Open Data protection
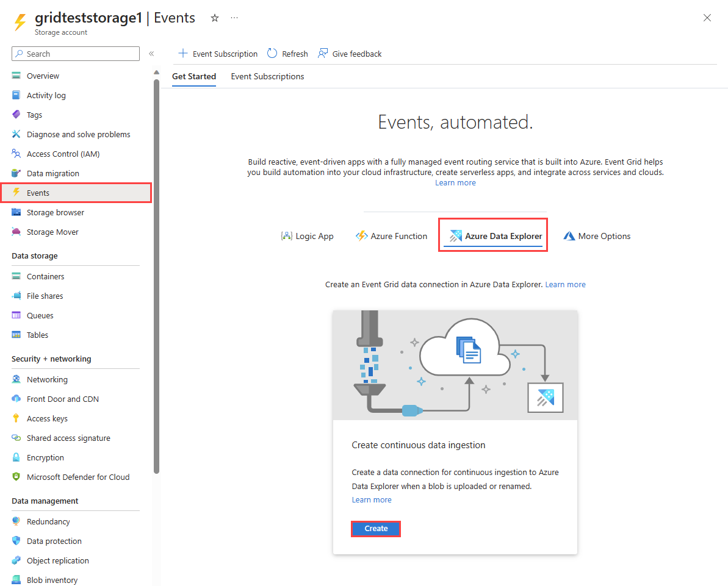 [54, 540]
